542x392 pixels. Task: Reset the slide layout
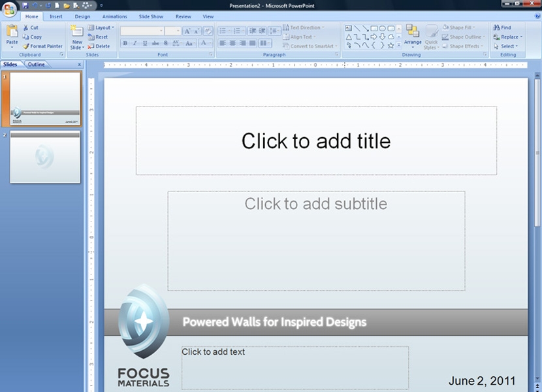(98, 37)
